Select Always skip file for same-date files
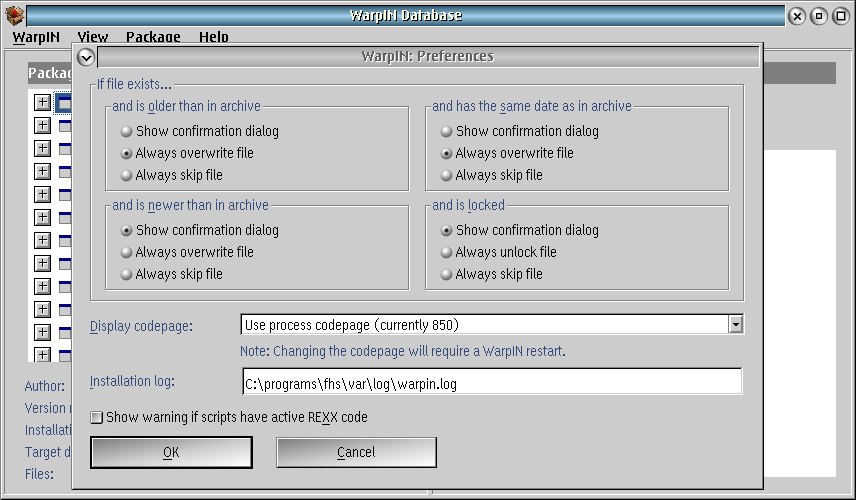 (446, 175)
